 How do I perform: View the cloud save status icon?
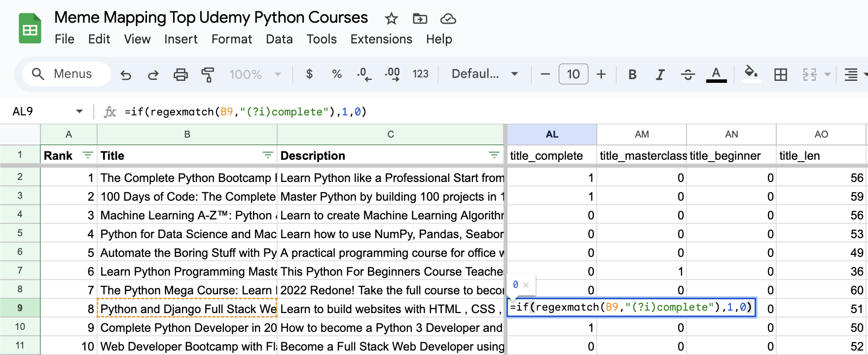coord(448,19)
